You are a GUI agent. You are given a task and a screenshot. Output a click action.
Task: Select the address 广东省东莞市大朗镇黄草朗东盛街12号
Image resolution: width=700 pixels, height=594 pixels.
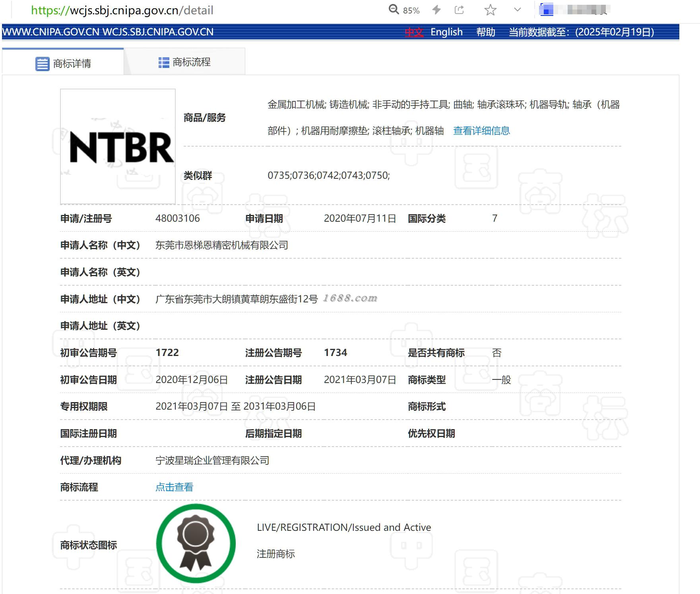237,299
